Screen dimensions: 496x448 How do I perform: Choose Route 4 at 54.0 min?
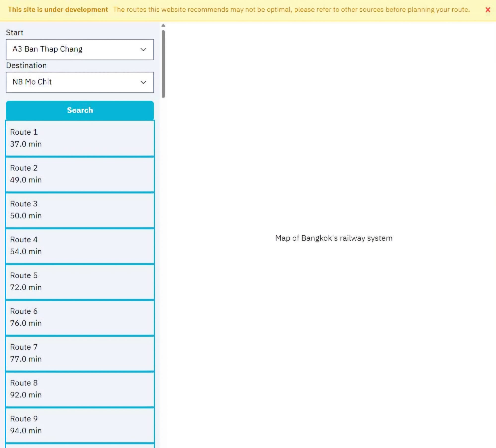tap(80, 246)
